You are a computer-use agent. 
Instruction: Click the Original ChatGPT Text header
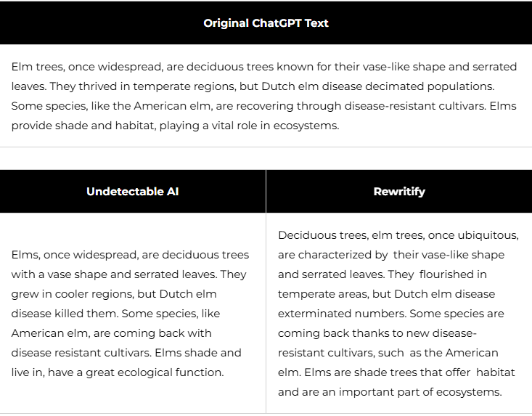[266, 23]
